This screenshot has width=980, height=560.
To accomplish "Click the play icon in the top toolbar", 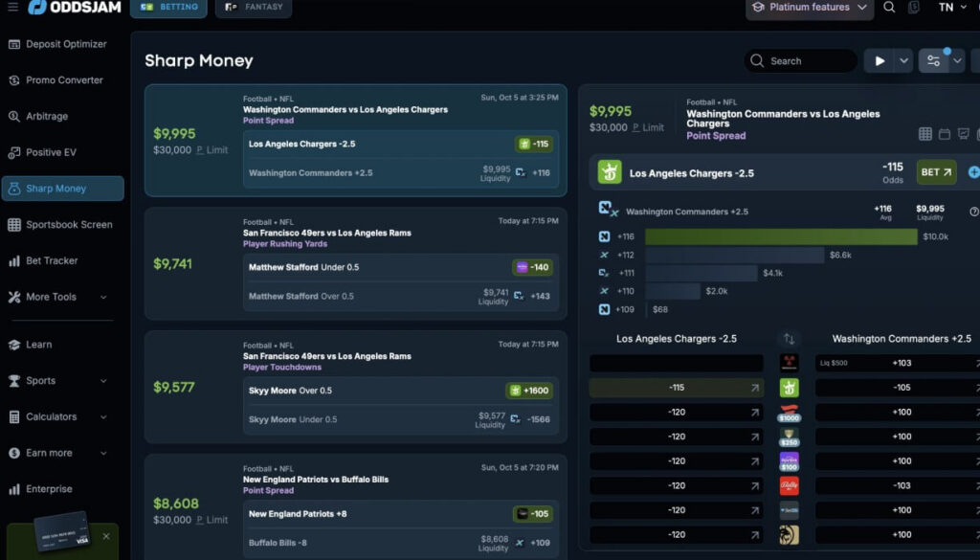I will [880, 60].
